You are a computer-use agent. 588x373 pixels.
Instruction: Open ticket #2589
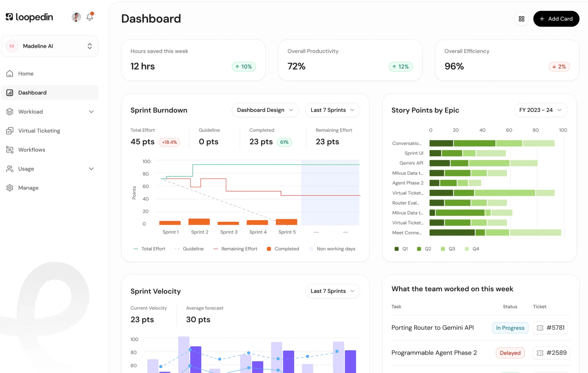point(552,353)
